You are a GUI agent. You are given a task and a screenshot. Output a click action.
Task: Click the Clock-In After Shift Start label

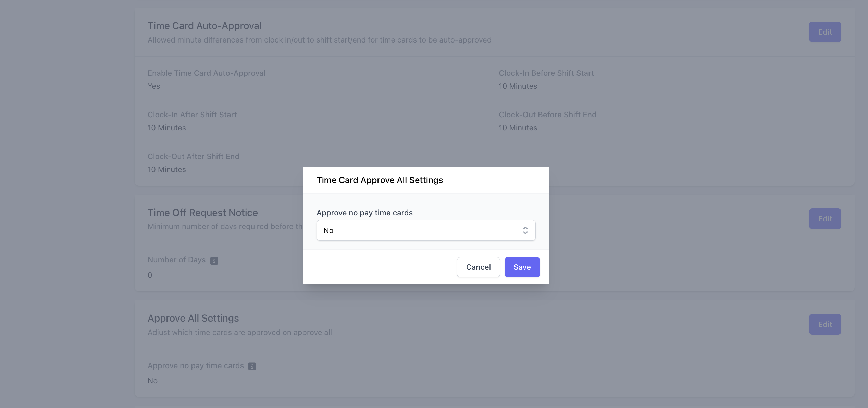click(192, 115)
